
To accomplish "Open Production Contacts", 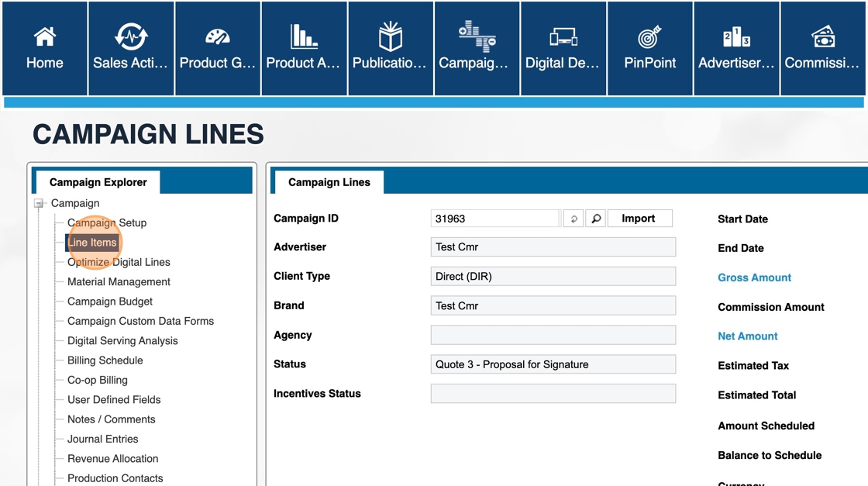I will pyautogui.click(x=115, y=478).
